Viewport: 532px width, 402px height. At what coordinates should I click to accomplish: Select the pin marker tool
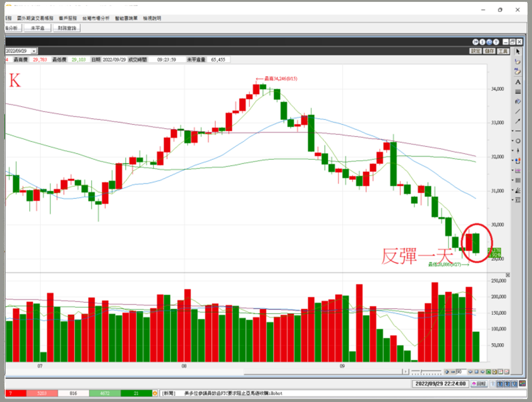pyautogui.click(x=518, y=151)
